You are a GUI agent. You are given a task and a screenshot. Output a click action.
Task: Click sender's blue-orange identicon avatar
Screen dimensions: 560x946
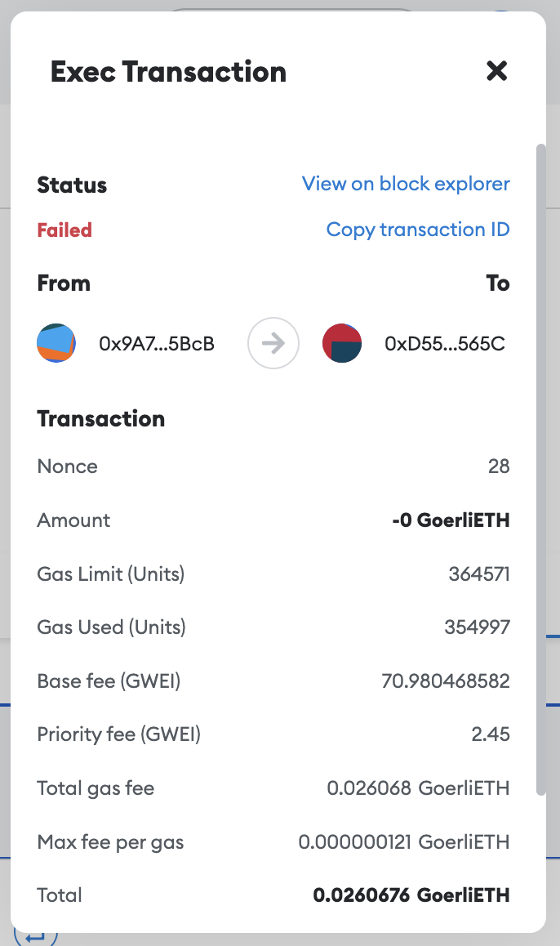(x=56, y=343)
